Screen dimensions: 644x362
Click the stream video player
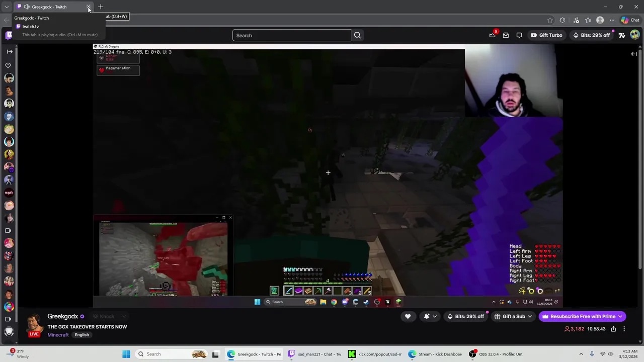tap(328, 176)
